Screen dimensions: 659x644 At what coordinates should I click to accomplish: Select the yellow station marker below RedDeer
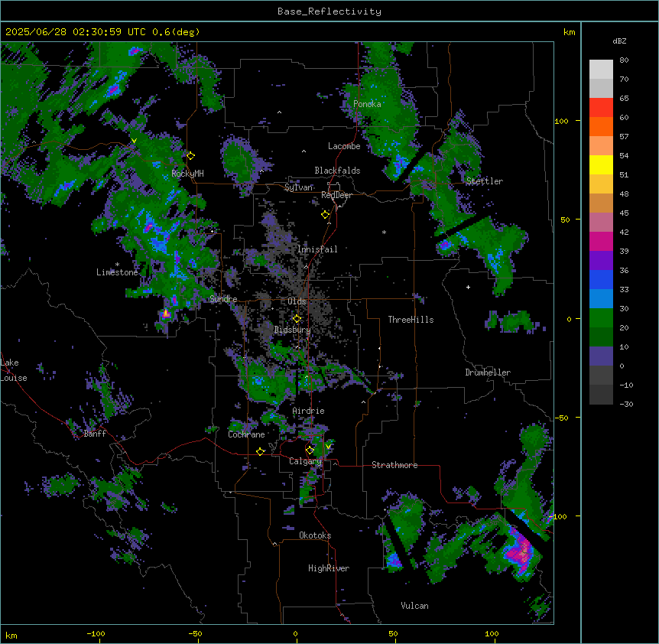(x=325, y=214)
